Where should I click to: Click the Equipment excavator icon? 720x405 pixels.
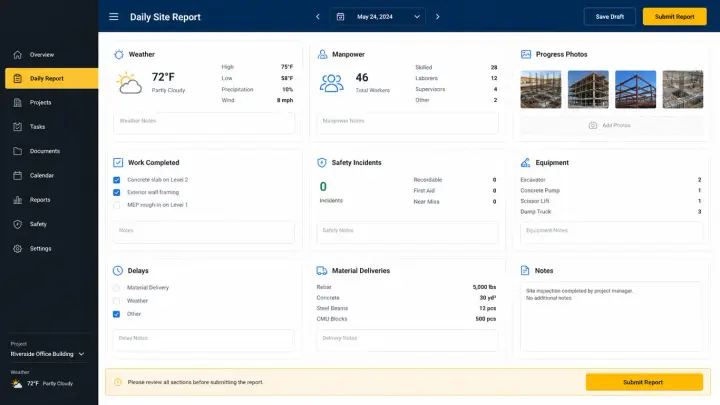(x=525, y=163)
